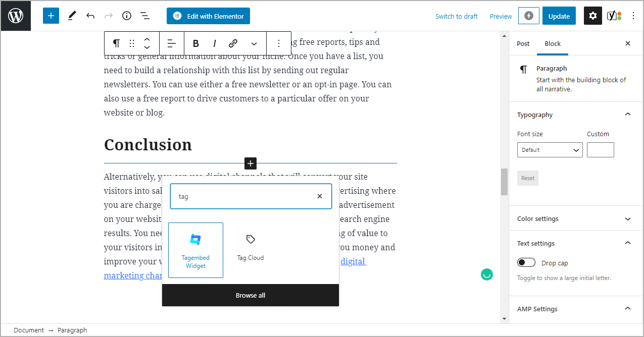
Task: Click the green Grammarly icon
Action: (x=486, y=274)
